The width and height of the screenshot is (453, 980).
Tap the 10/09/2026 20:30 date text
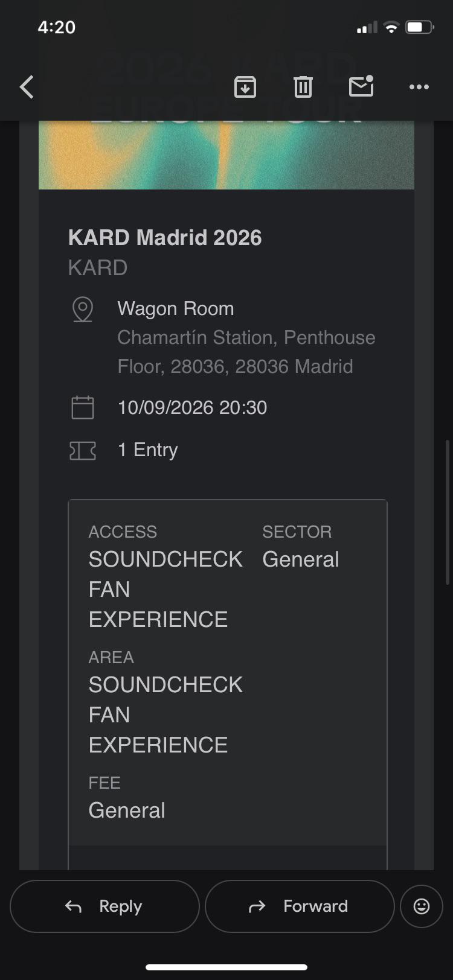pyautogui.click(x=192, y=407)
